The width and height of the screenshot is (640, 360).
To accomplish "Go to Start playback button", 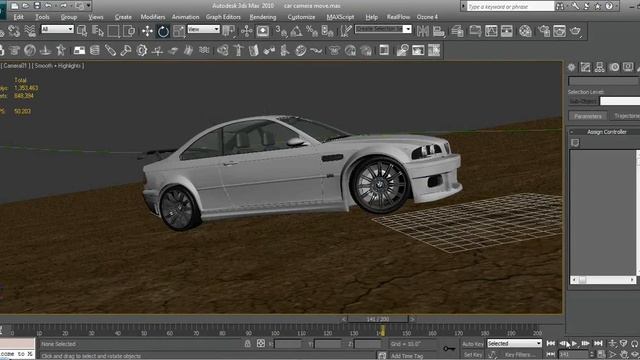I will (551, 344).
